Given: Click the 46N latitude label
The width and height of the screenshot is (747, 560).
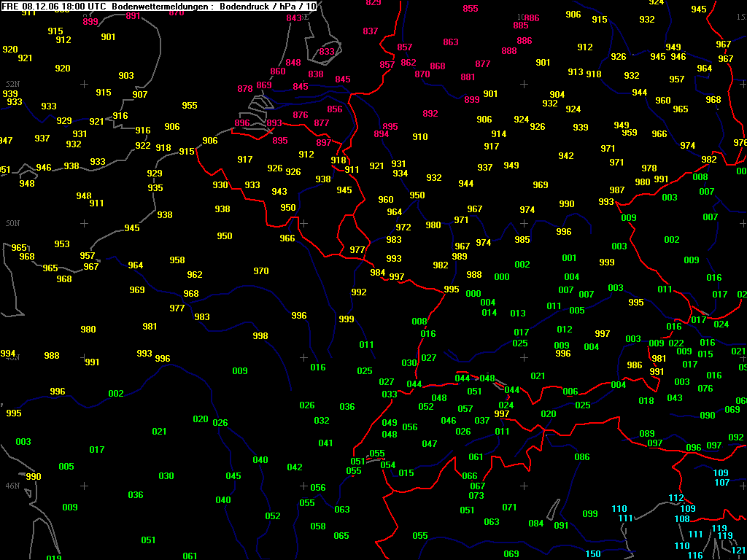Looking at the screenshot, I should (12, 486).
